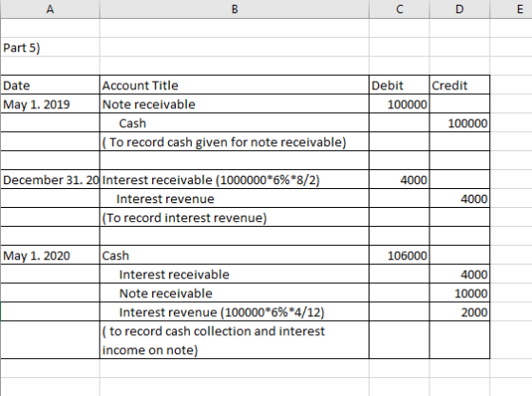
Task: Click the debit value 4000
Action: [399, 179]
